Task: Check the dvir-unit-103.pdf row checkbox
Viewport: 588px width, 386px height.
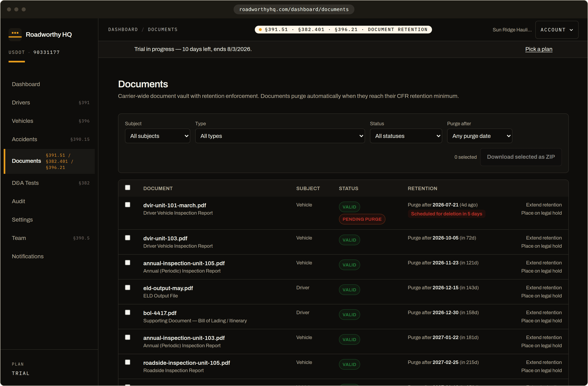Action: click(127, 238)
